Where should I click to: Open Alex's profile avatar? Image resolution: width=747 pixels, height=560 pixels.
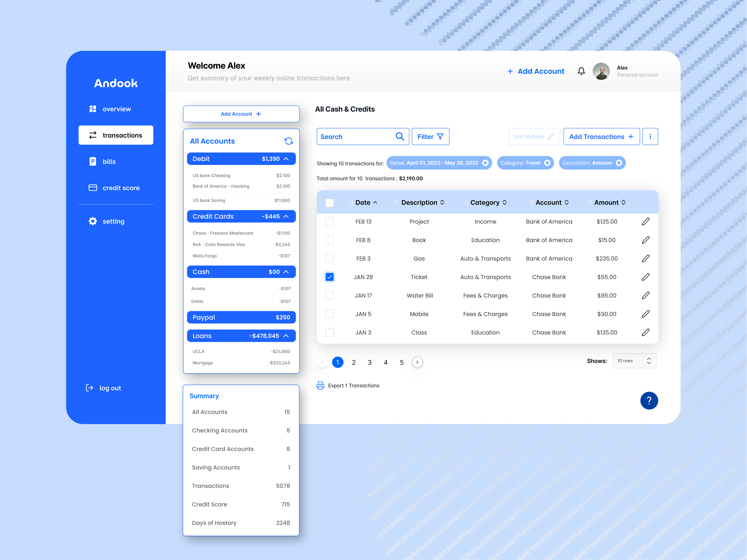(x=601, y=71)
